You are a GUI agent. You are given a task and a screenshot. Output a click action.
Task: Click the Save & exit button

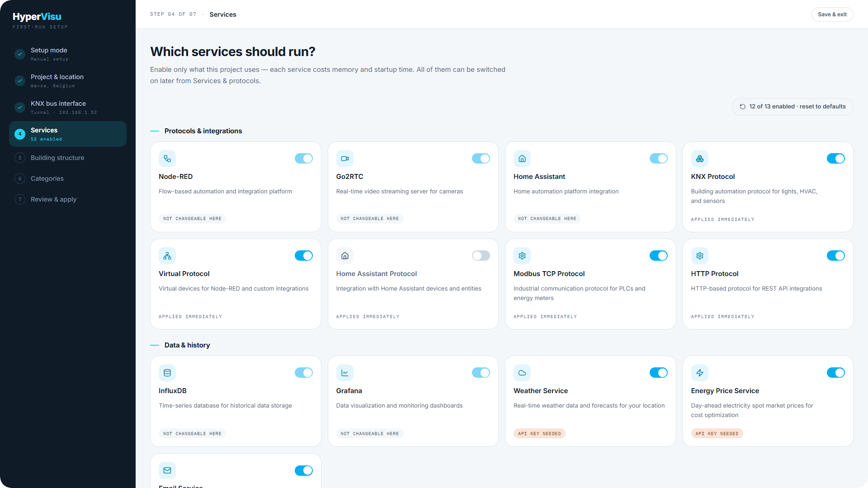(832, 14)
